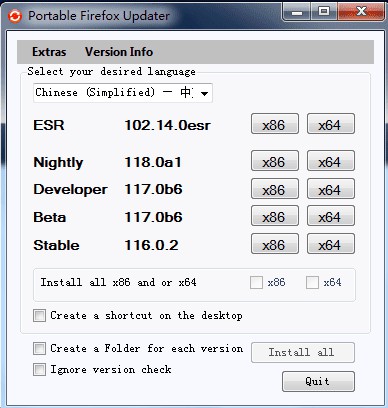Open the Version Info menu

[119, 52]
